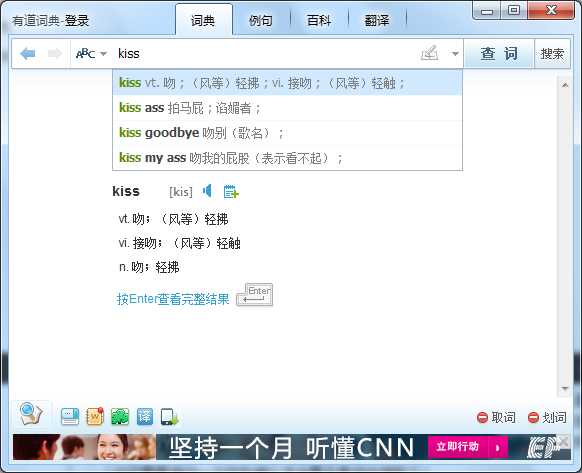Click the 有道词典-登录 title link
Viewport: 582px width, 473px height.
point(50,20)
